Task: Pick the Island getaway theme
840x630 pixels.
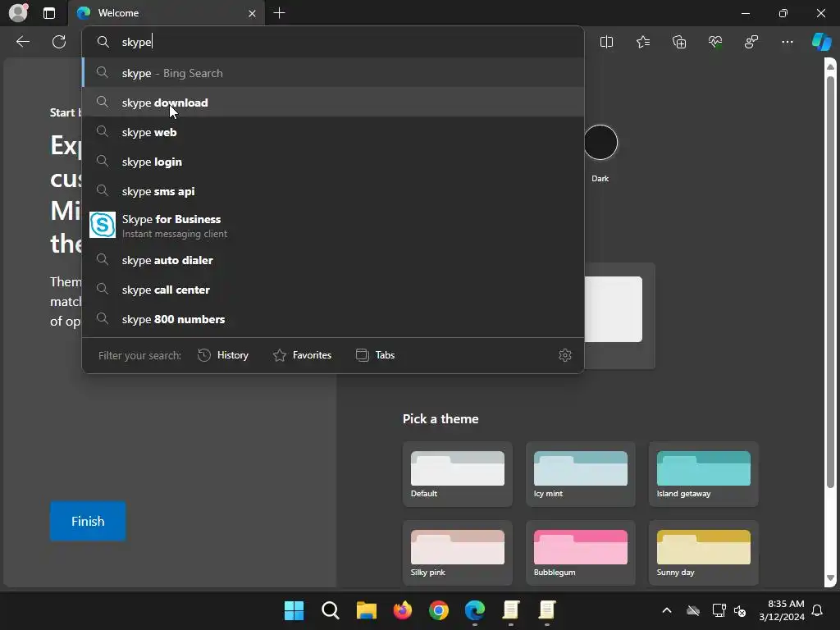Action: click(x=703, y=474)
